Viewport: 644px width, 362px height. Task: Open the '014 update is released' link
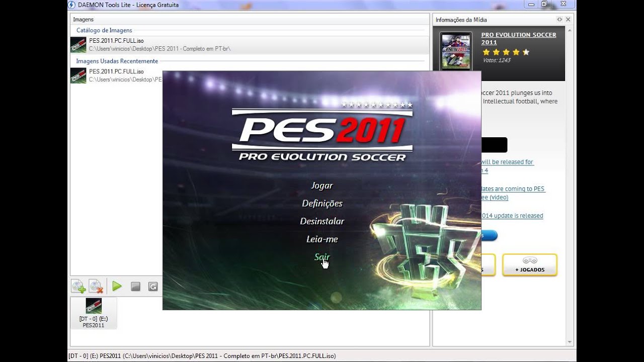tap(512, 216)
